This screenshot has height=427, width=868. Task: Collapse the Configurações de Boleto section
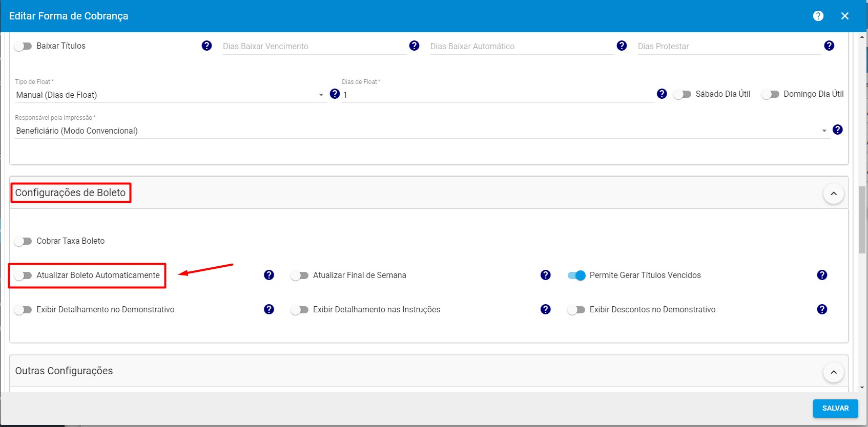(834, 194)
